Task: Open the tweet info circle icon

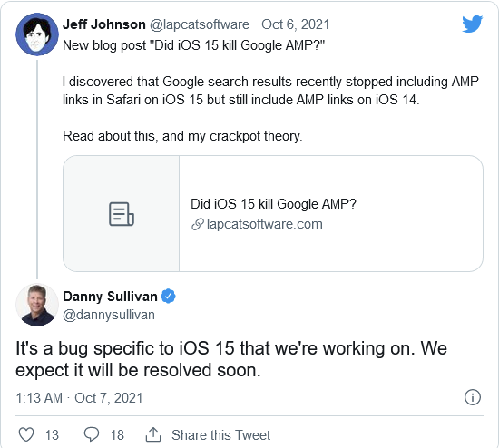Action: coord(473,397)
